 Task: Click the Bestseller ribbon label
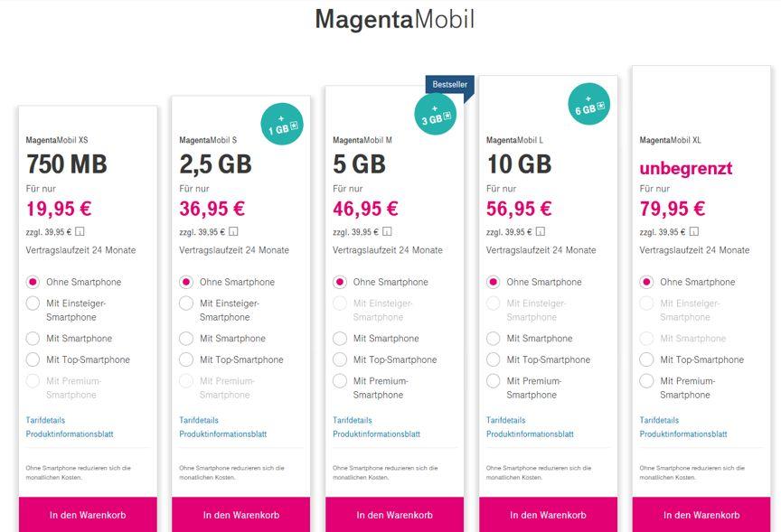pyautogui.click(x=450, y=85)
